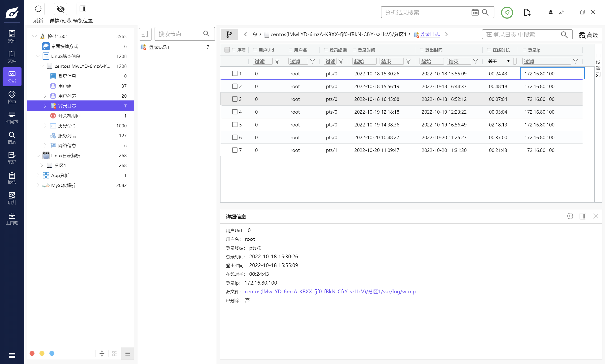Click the magnifier in 分析结果搜索 box
The image size is (605, 364).
(485, 12)
